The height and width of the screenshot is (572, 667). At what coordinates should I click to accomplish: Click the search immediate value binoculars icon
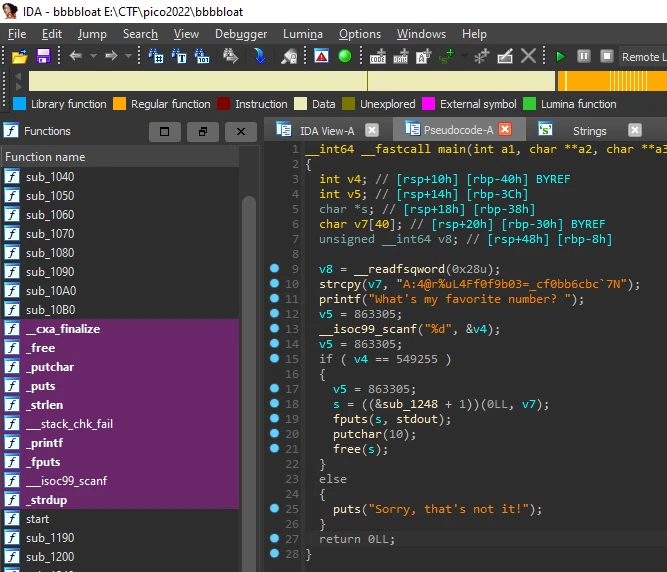[x=156, y=56]
